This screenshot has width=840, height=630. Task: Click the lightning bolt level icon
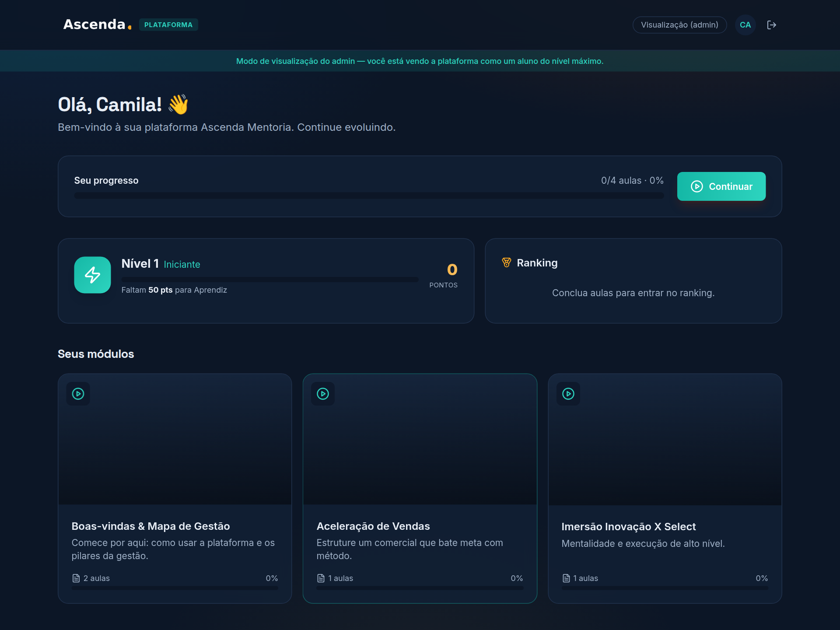click(92, 275)
